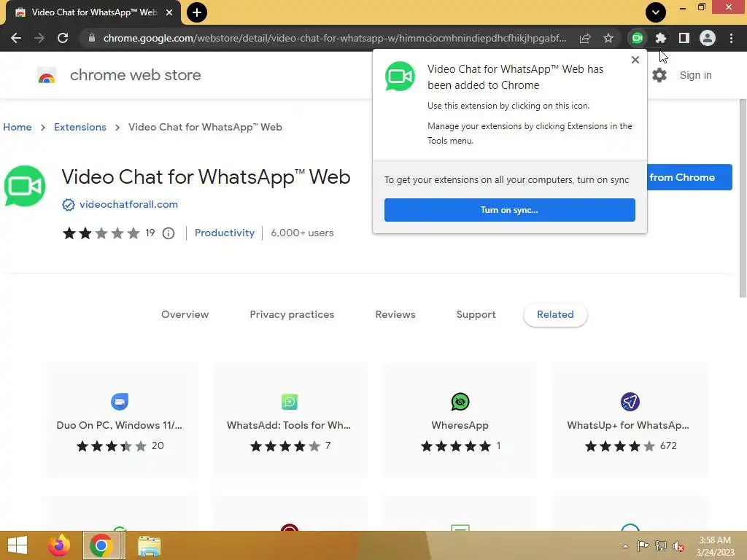Click the Sign in link

point(695,75)
